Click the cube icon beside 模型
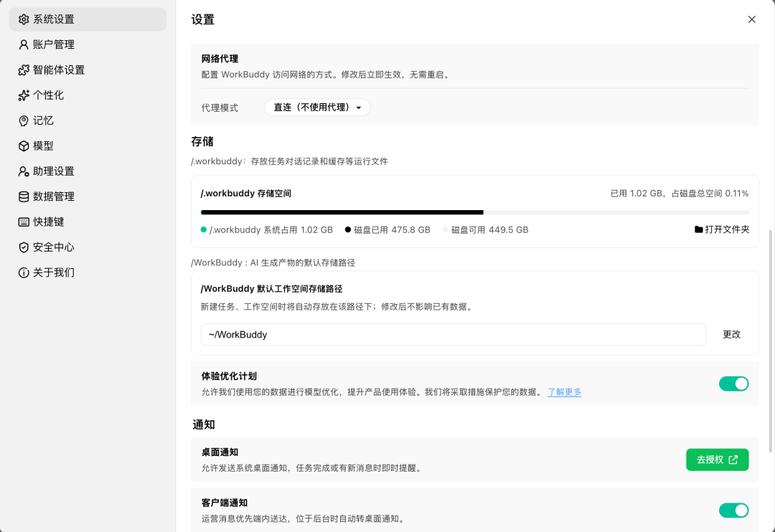The width and height of the screenshot is (775, 532). coord(24,146)
